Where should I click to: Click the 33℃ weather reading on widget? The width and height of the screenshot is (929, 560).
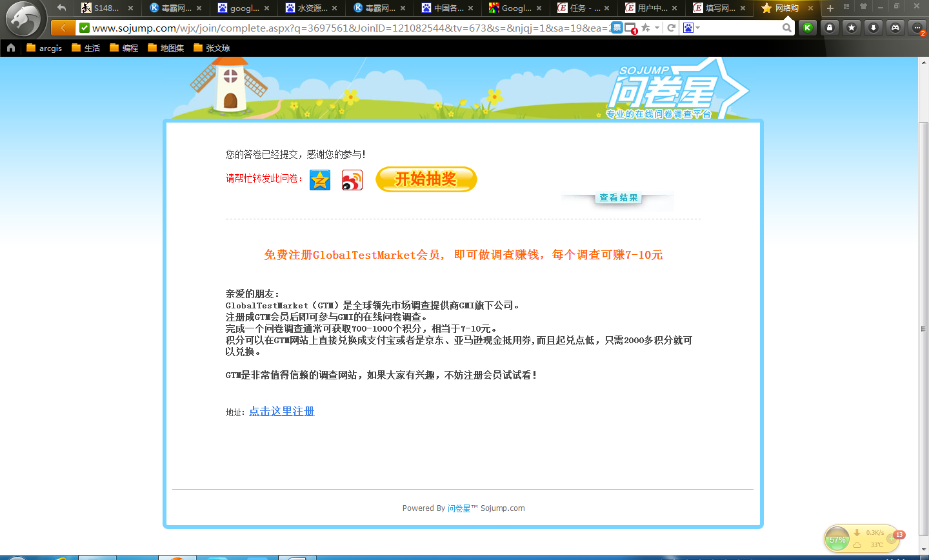pos(877,545)
